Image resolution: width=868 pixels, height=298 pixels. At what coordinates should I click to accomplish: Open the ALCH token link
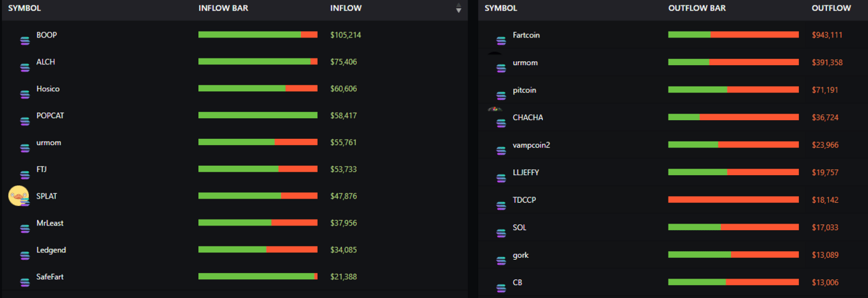pyautogui.click(x=46, y=62)
